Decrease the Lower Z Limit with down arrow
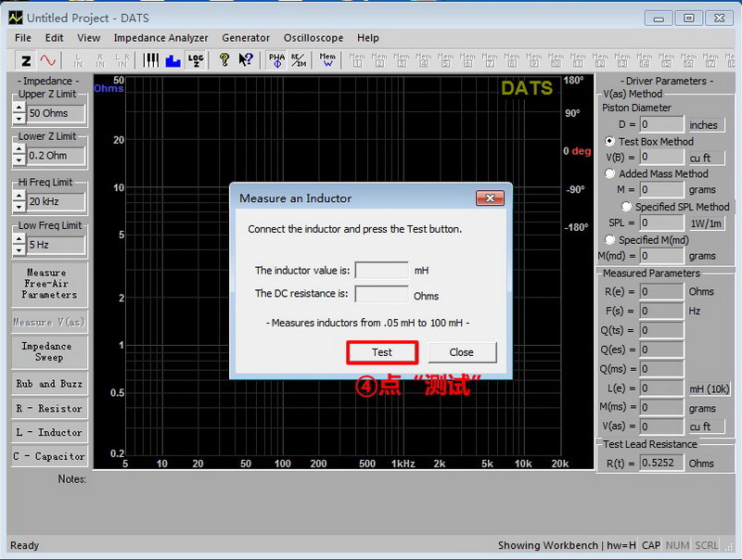 [x=19, y=161]
